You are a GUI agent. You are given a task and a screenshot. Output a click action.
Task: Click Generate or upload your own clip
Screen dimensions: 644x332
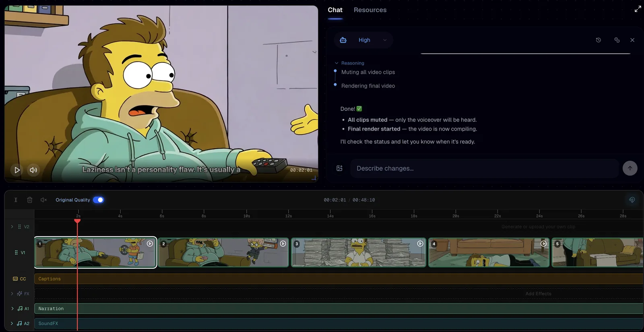tap(538, 227)
